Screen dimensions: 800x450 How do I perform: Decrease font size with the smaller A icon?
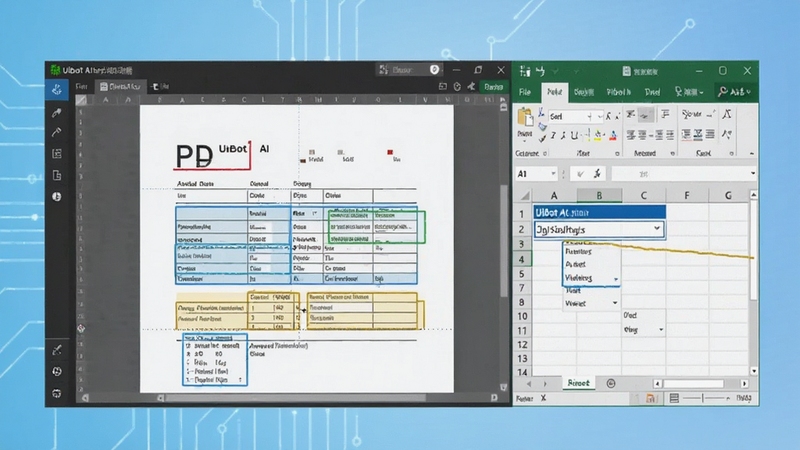(x=618, y=117)
